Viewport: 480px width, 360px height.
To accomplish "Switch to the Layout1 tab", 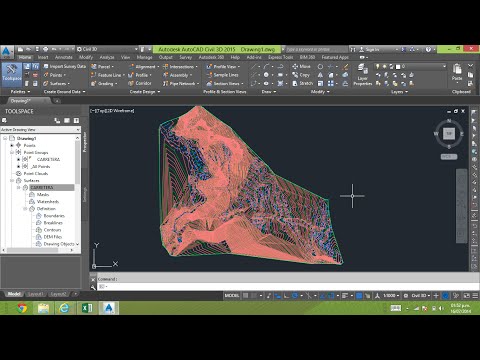I will pos(35,294).
